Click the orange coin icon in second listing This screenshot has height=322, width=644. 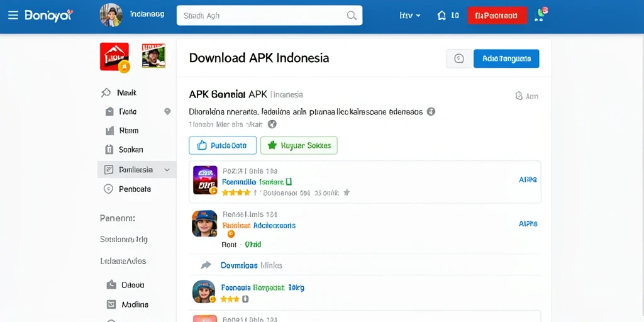231,234
